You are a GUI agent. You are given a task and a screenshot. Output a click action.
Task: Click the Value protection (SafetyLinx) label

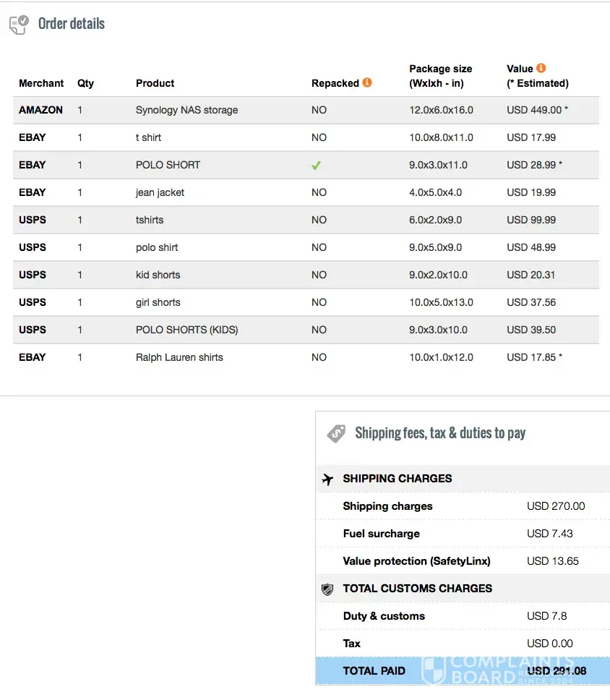coord(416,561)
